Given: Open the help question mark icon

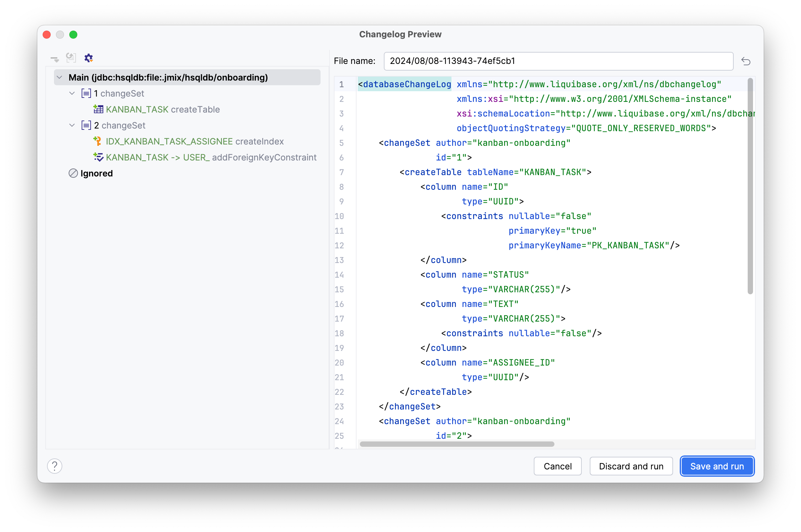Looking at the screenshot, I should (55, 466).
